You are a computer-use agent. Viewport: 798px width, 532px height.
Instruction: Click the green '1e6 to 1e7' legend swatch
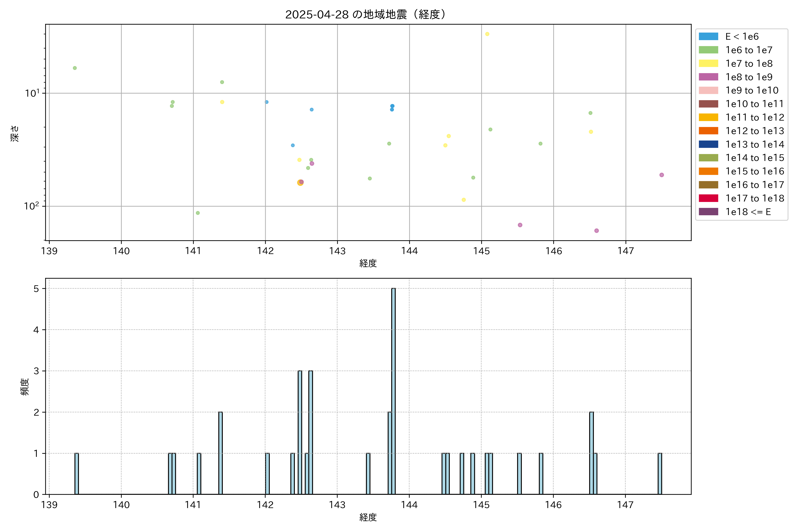pos(708,50)
